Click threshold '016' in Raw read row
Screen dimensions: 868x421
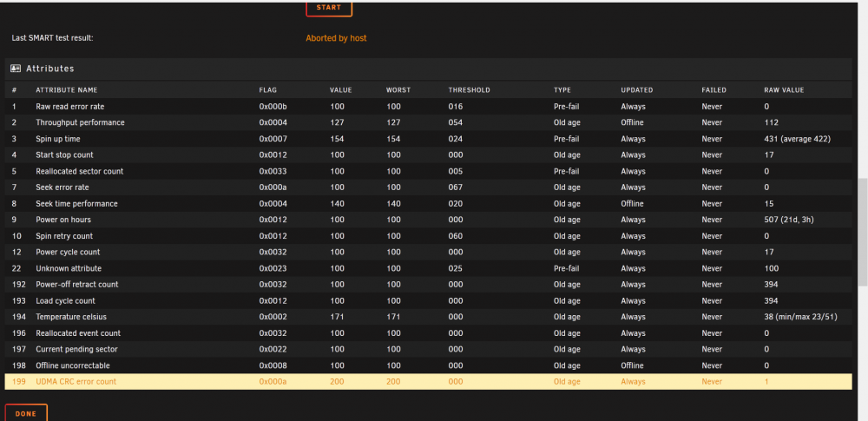(456, 107)
